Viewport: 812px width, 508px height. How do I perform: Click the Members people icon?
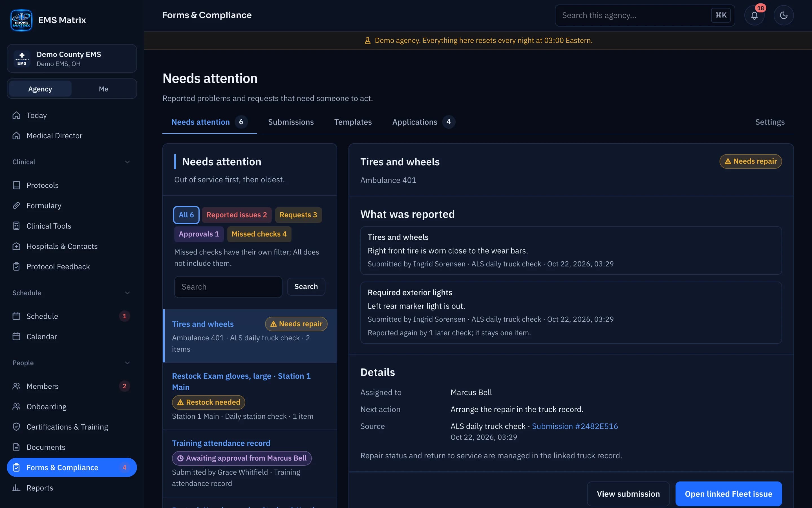(x=16, y=386)
